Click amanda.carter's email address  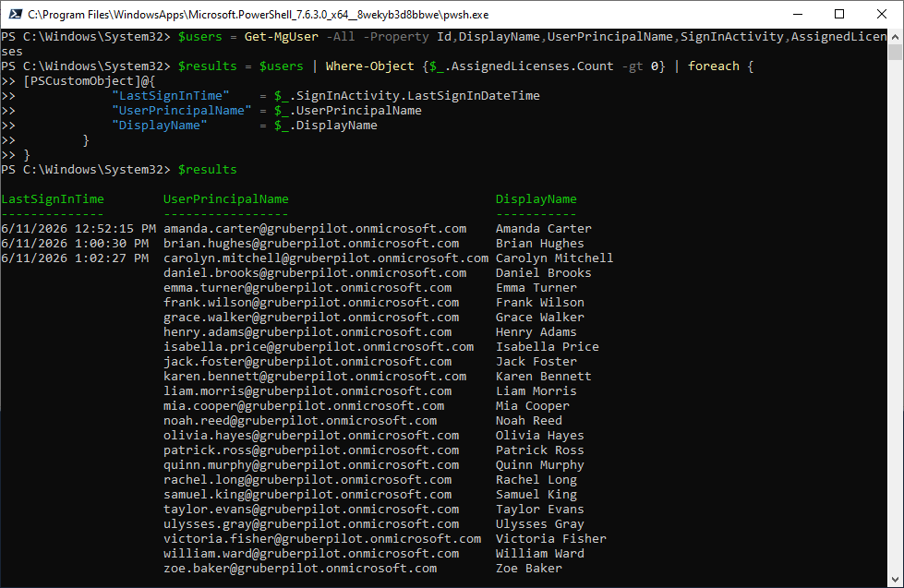point(315,228)
